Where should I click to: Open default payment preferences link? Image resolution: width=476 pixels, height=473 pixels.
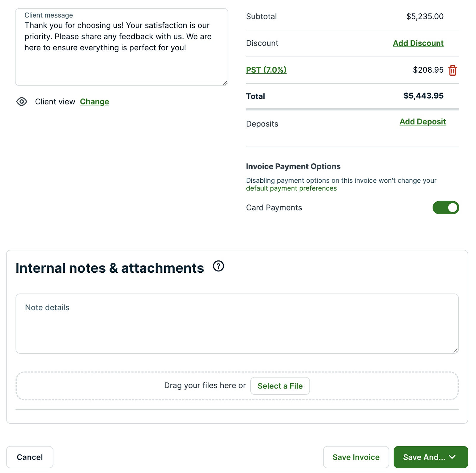291,188
